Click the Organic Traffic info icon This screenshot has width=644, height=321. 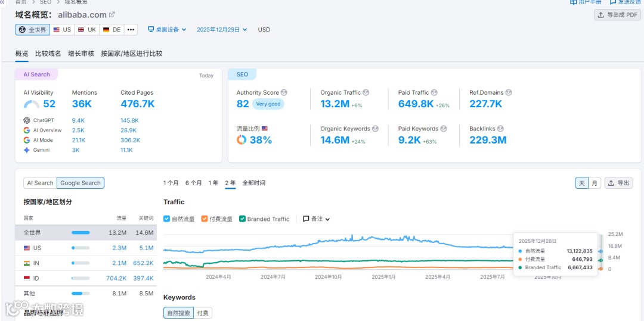[366, 93]
